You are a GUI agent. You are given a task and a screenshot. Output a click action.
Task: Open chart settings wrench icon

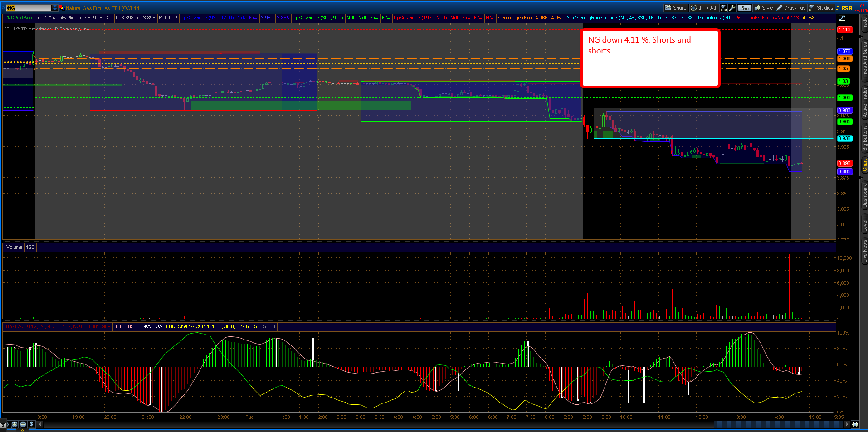point(732,8)
